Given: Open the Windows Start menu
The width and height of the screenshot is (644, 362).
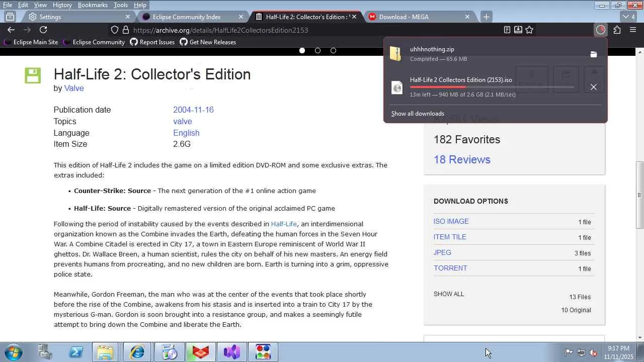Looking at the screenshot, I should 13,352.
